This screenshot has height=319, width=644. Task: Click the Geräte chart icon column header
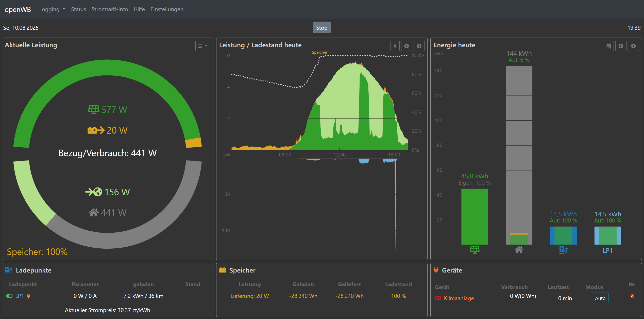click(632, 284)
